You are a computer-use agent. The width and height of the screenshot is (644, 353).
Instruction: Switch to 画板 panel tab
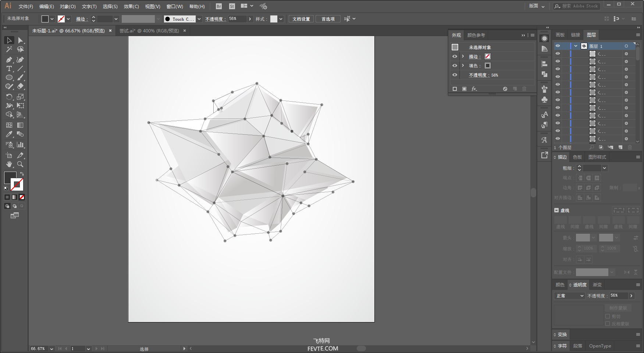coord(560,35)
